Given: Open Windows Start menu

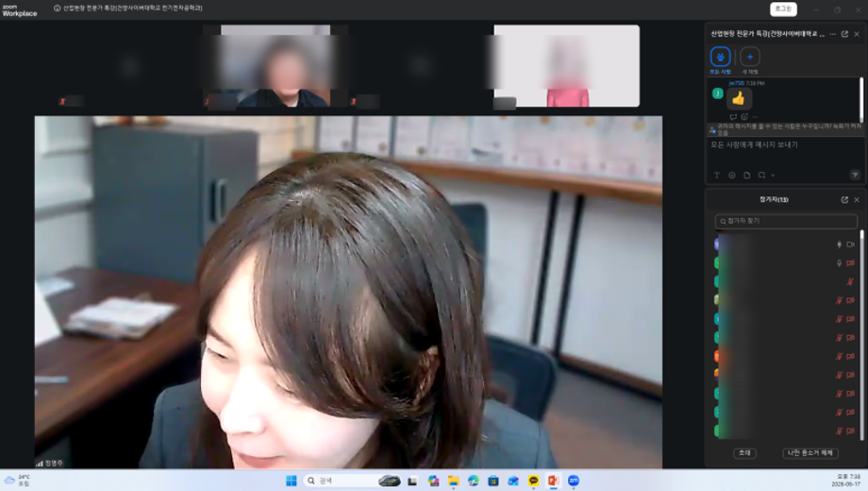Looking at the screenshot, I should [x=292, y=481].
